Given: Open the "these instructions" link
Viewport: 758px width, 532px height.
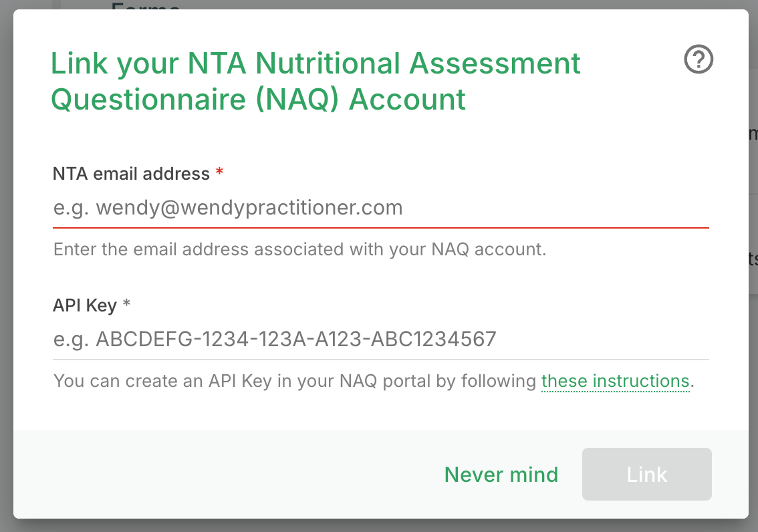Looking at the screenshot, I should [x=615, y=381].
